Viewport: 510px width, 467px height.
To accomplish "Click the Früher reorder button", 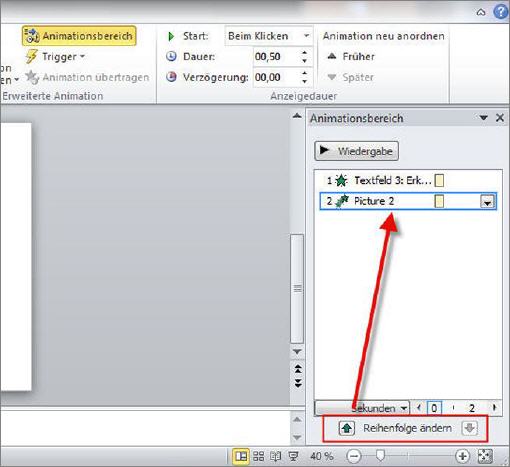I will click(351, 57).
